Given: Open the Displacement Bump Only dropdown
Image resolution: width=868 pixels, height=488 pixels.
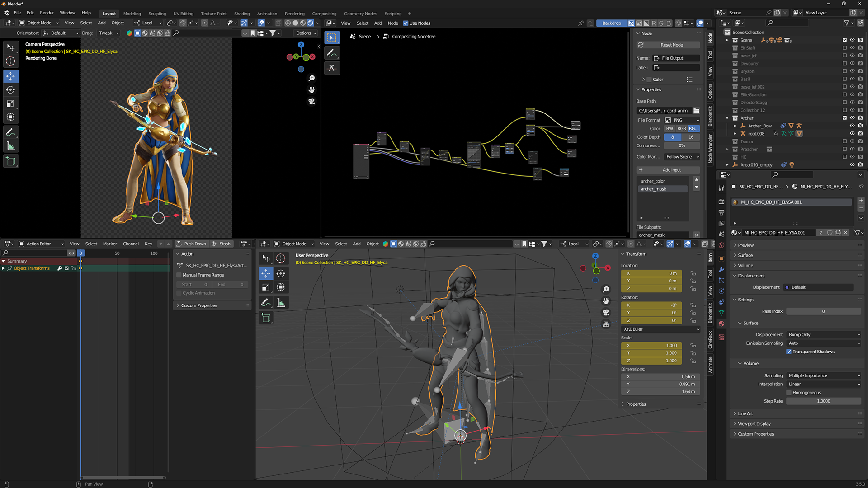Looking at the screenshot, I should click(x=824, y=335).
